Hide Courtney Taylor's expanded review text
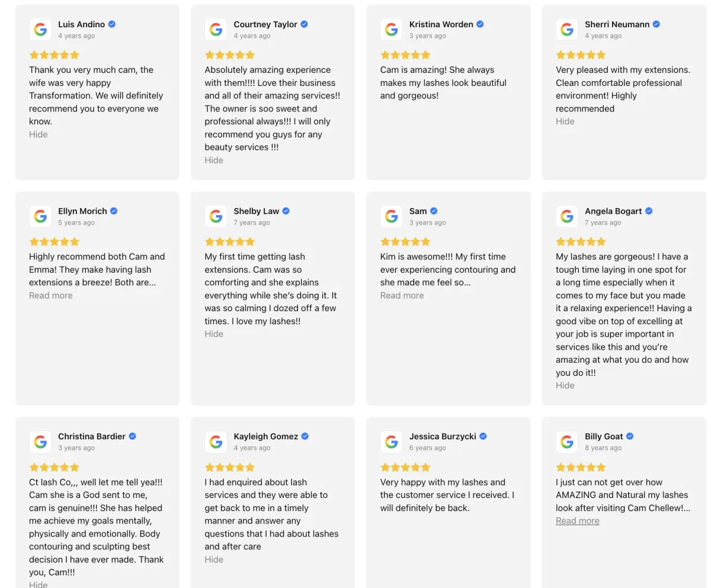Viewport: 711px width, 588px height. pos(214,160)
